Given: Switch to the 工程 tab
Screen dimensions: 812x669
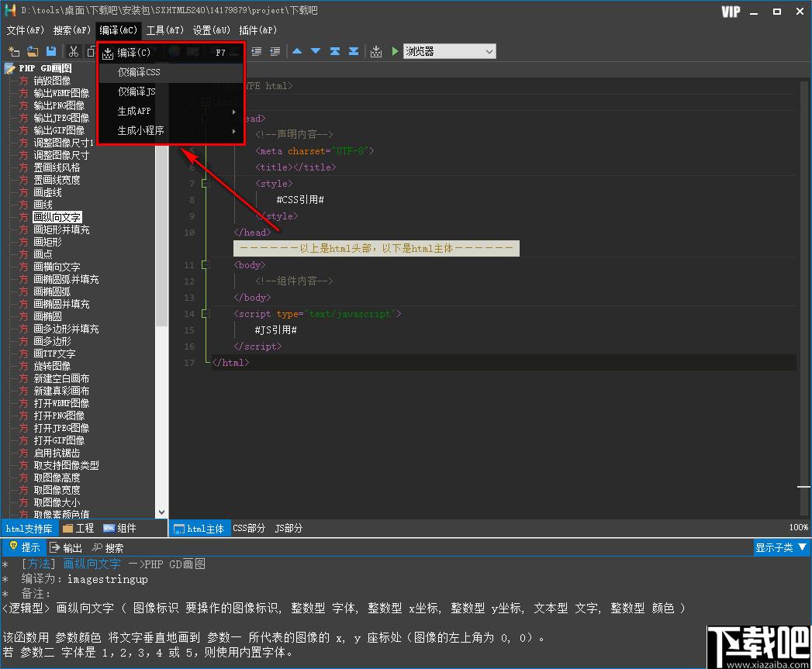Looking at the screenshot, I should [78, 529].
